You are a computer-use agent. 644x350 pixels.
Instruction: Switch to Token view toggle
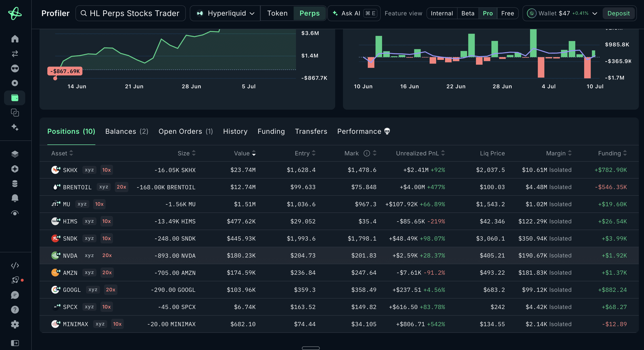pos(277,13)
